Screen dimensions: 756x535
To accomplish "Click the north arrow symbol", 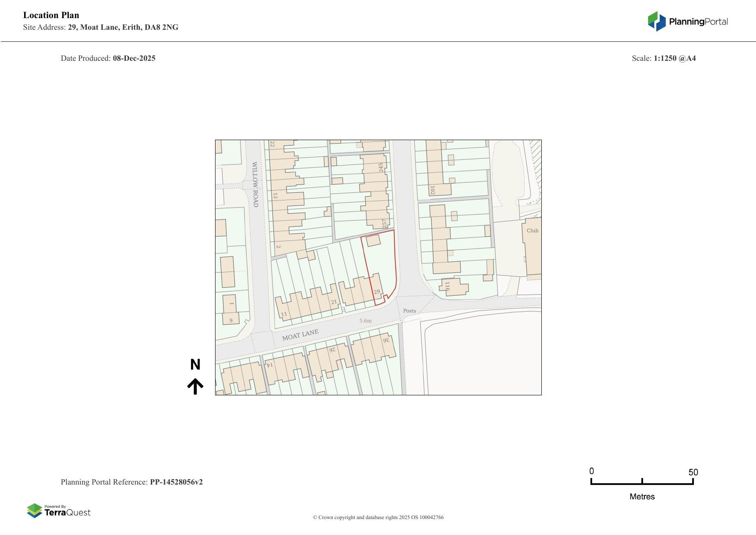I will pyautogui.click(x=195, y=386).
